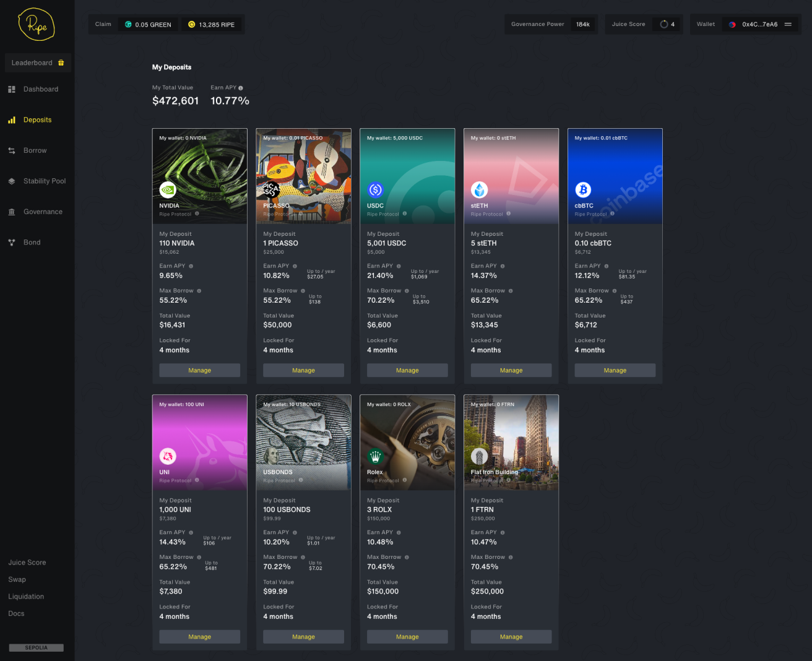Manage the Flat Iron Building deposit

(x=511, y=637)
